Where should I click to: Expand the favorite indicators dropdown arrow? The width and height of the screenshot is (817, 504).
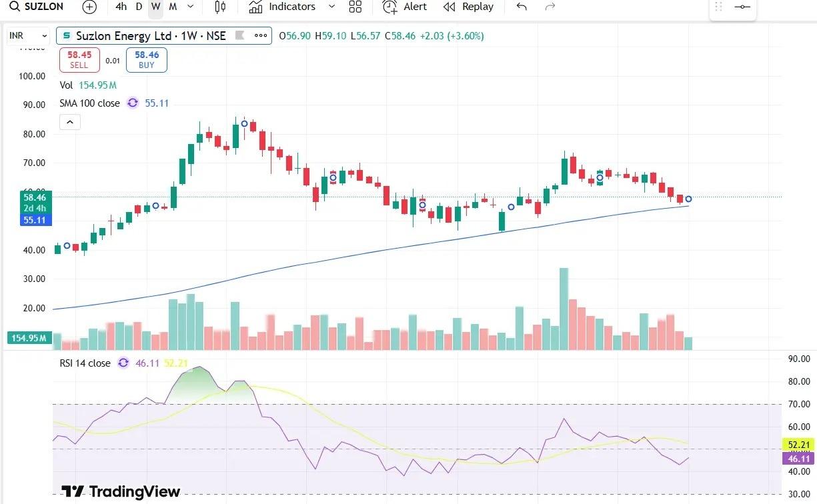[332, 7]
